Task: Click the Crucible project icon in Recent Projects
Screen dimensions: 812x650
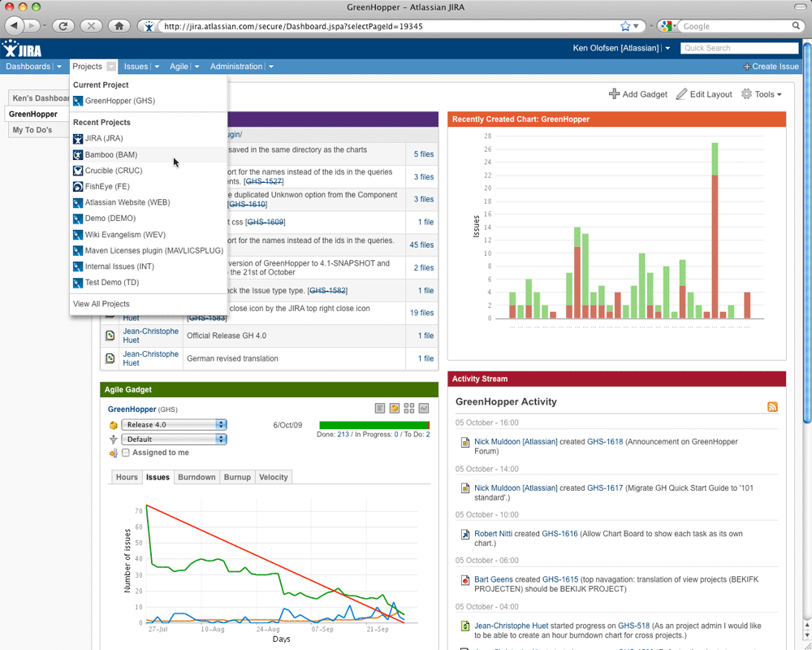Action: point(78,171)
